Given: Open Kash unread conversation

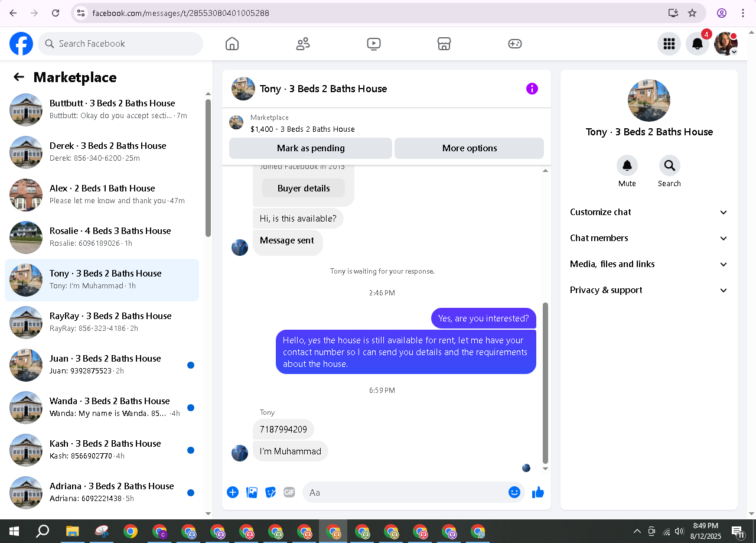Looking at the screenshot, I should pos(102,450).
